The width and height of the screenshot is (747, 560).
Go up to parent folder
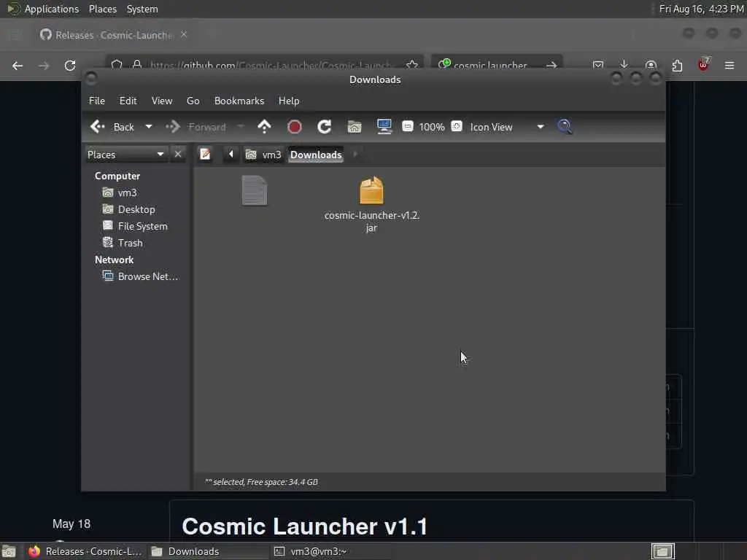click(x=264, y=127)
